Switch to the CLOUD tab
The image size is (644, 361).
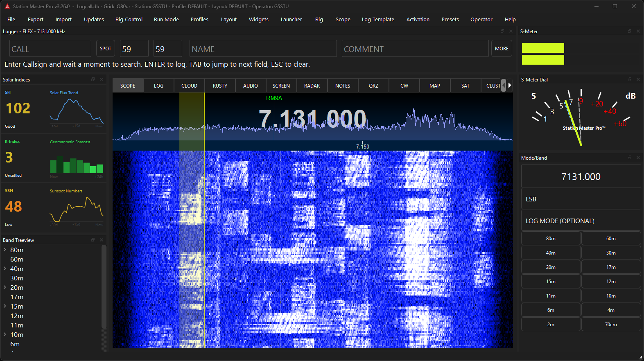(189, 86)
